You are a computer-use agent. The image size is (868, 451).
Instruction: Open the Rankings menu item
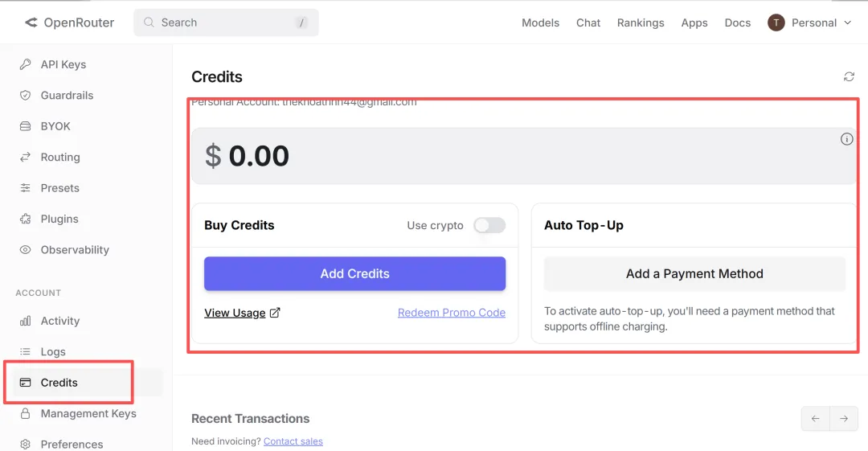click(641, 23)
